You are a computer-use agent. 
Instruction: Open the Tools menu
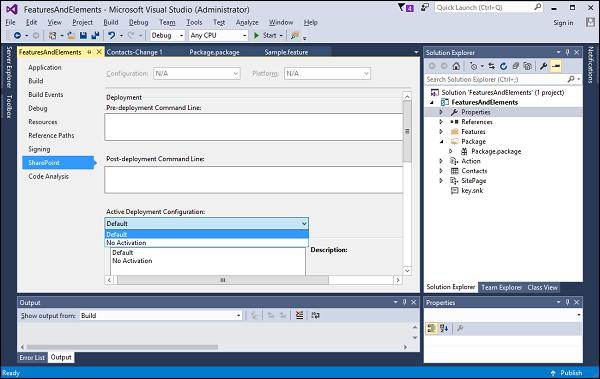pos(194,23)
